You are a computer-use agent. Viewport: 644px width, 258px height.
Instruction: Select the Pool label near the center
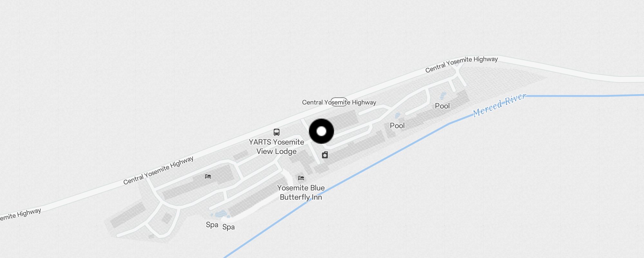tap(397, 125)
